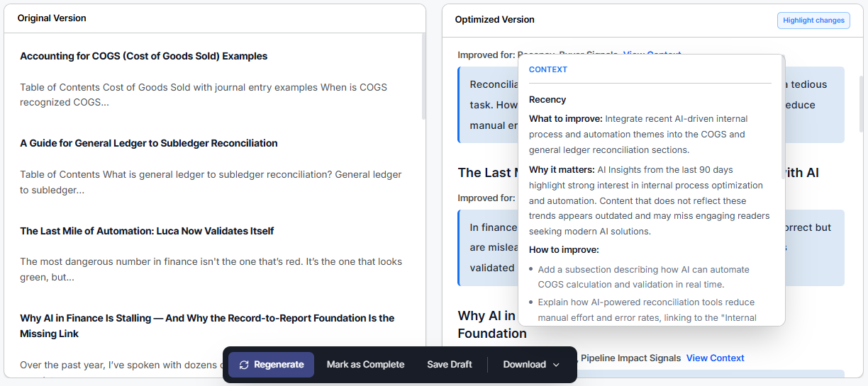
Task: Click the Original Version panel header
Action: click(x=52, y=18)
